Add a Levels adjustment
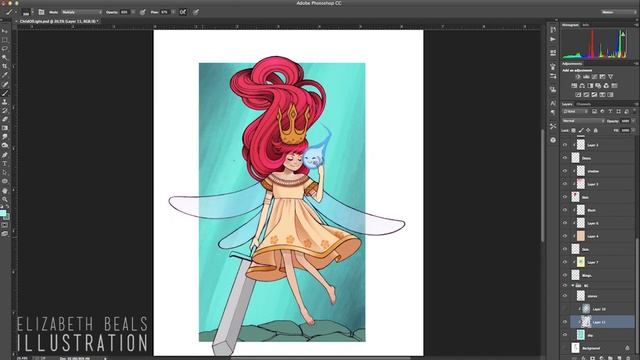The height and width of the screenshot is (360, 640). pos(586,77)
